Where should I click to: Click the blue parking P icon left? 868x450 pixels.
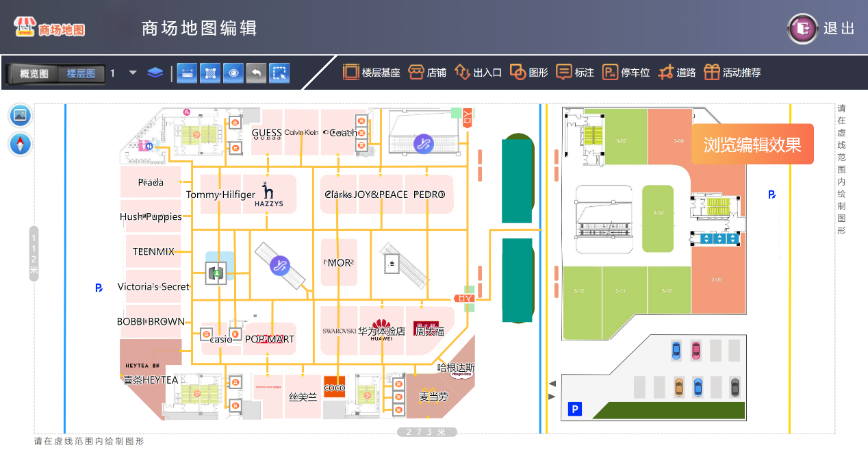tap(99, 288)
